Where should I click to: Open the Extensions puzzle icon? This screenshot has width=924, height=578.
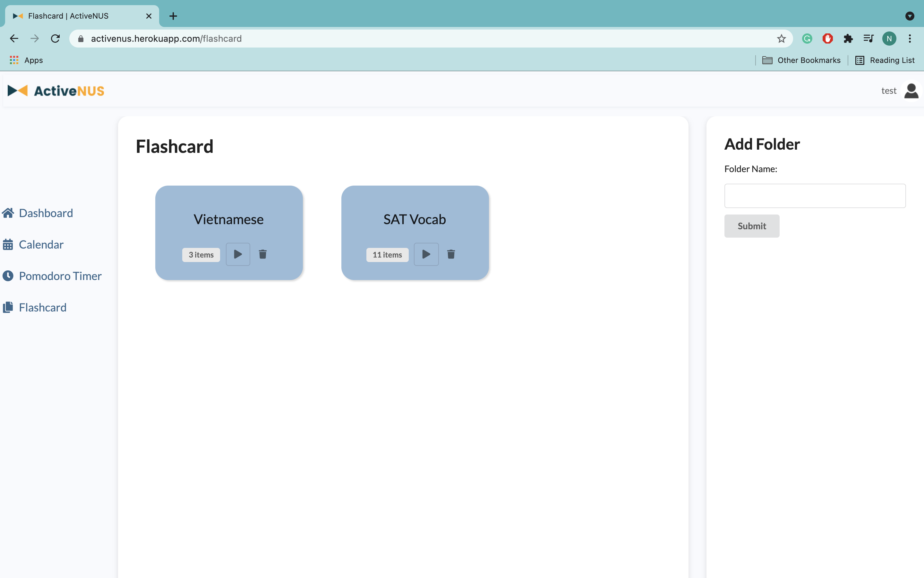pos(848,39)
